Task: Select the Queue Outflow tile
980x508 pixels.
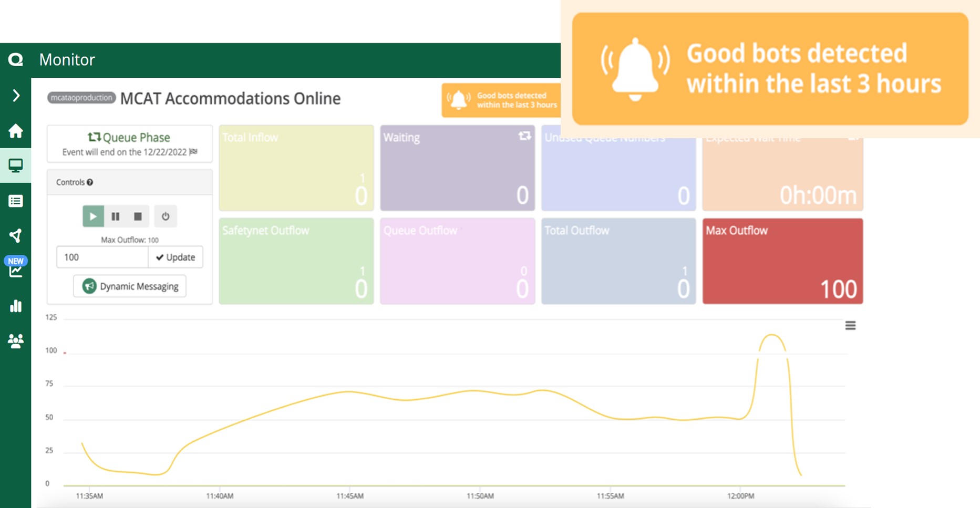Action: (457, 261)
